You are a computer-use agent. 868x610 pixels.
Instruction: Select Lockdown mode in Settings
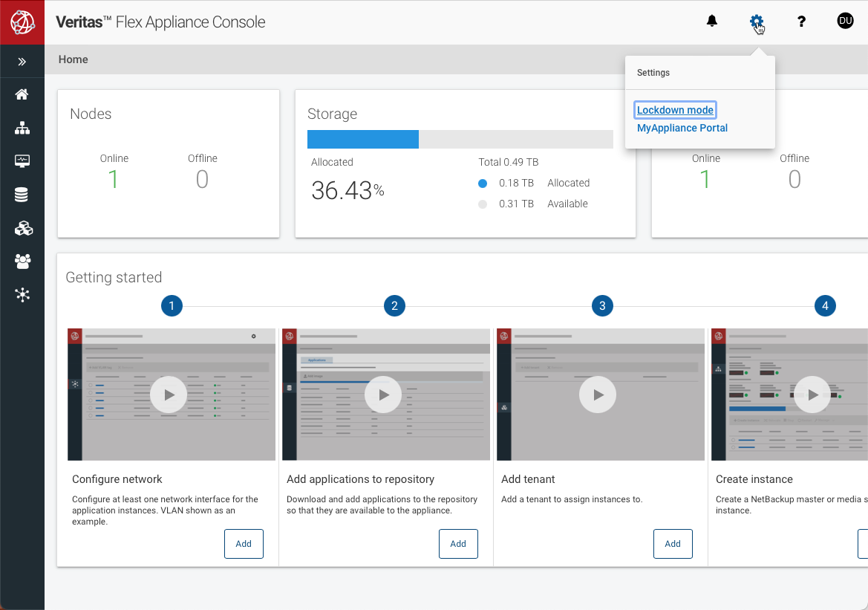click(676, 110)
